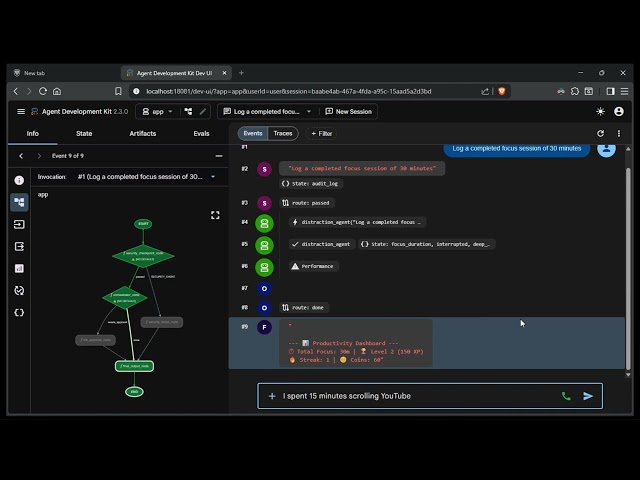This screenshot has width=640, height=480.
Task: Click the Performance warning chip
Action: coord(313,266)
